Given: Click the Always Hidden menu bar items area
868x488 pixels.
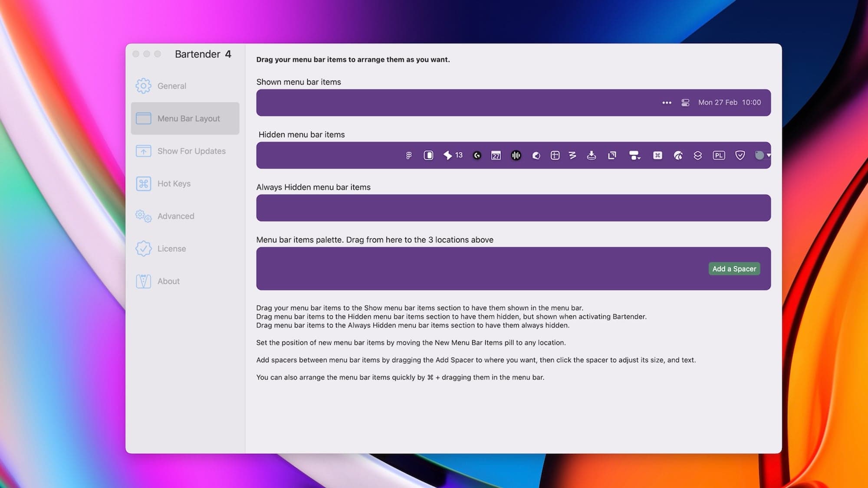Looking at the screenshot, I should (513, 208).
